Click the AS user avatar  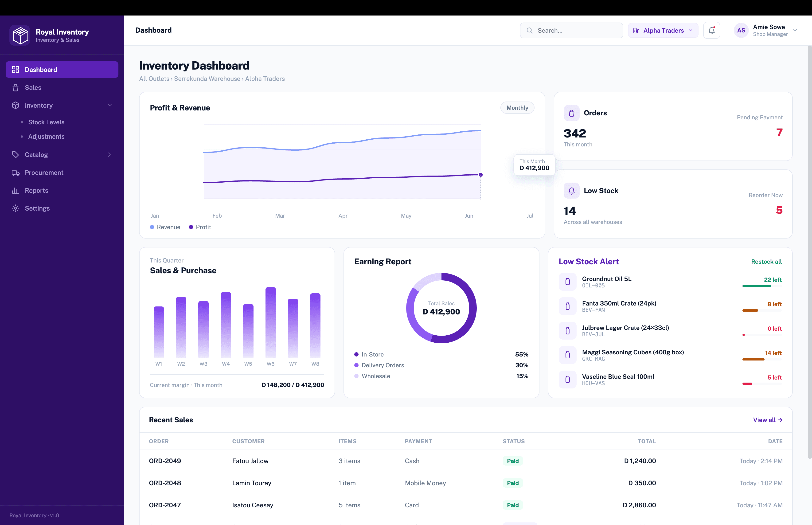click(x=741, y=30)
